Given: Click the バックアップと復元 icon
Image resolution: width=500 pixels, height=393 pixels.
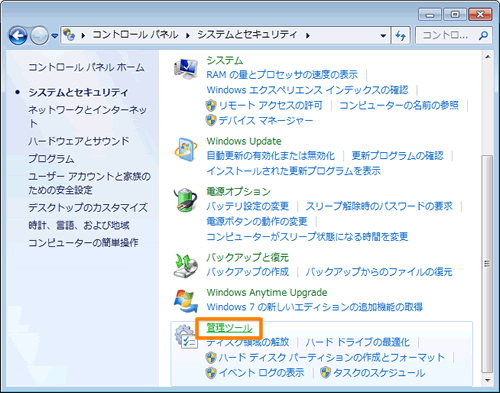Looking at the screenshot, I should [186, 265].
